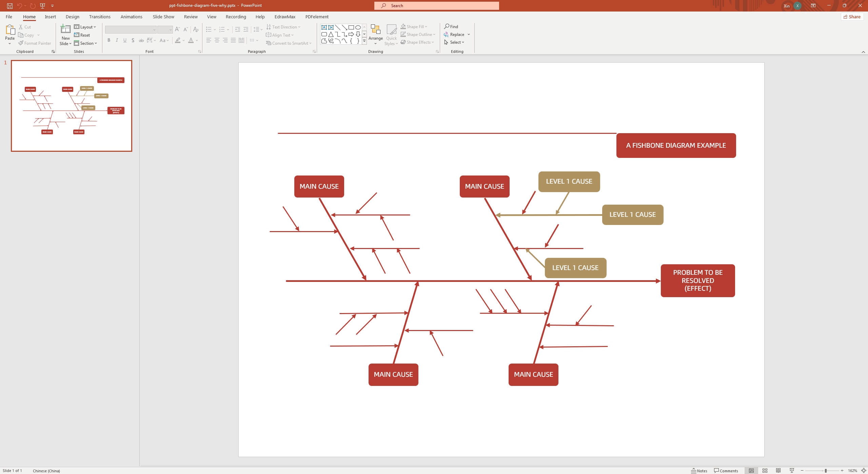Screen dimensions: 868x474
Task: Toggle italic formatting
Action: point(117,40)
